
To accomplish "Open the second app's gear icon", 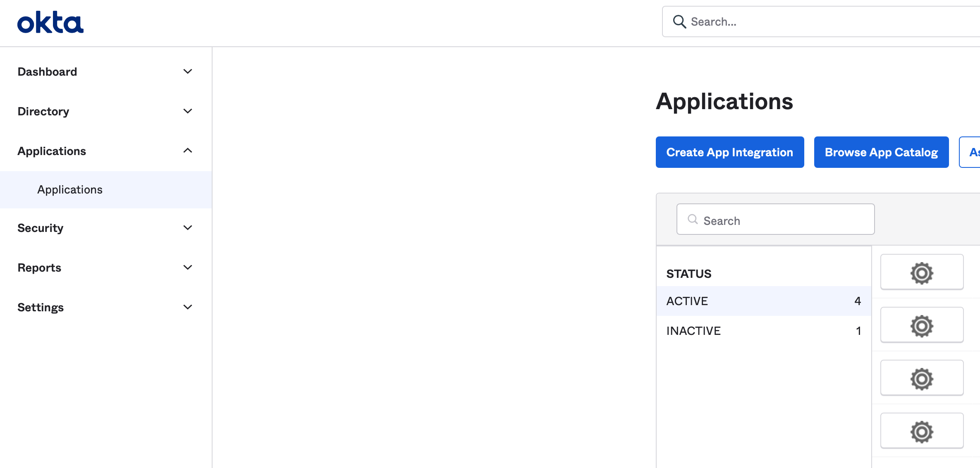I will point(922,325).
